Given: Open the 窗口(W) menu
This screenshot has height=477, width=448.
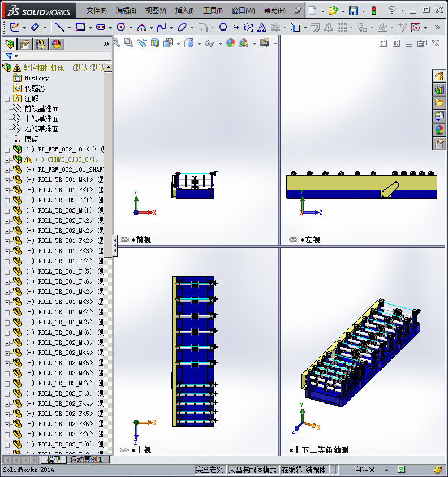Looking at the screenshot, I should 243,11.
